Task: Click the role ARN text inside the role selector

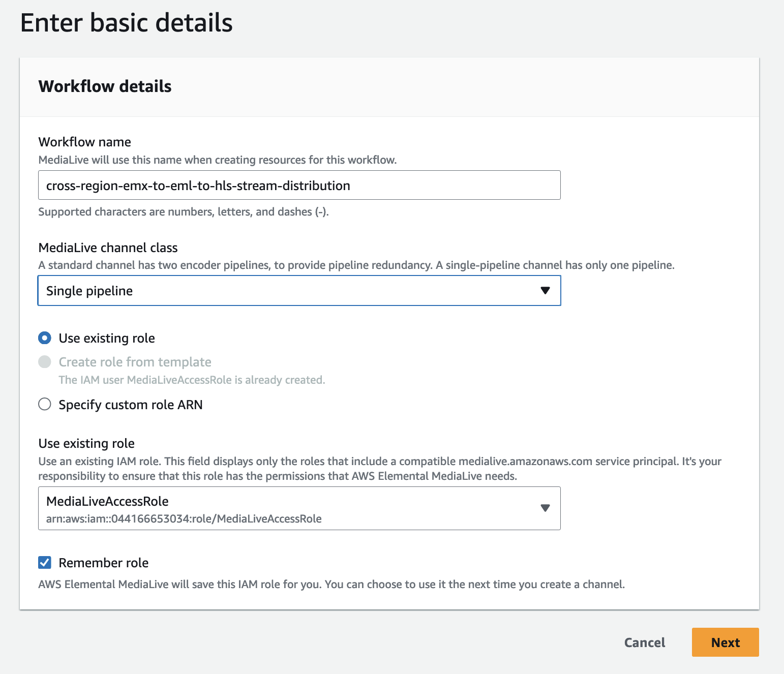Action: pos(184,519)
